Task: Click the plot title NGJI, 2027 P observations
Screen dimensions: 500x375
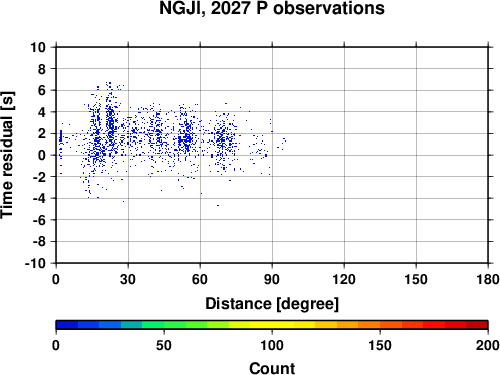Action: coord(272,8)
